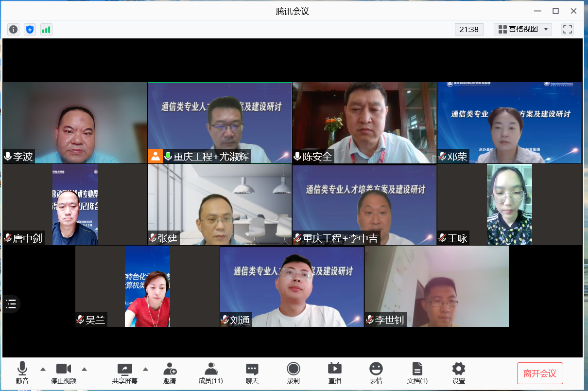This screenshot has width=588, height=391.
Task: Open the 设置 settings
Action: click(x=458, y=373)
